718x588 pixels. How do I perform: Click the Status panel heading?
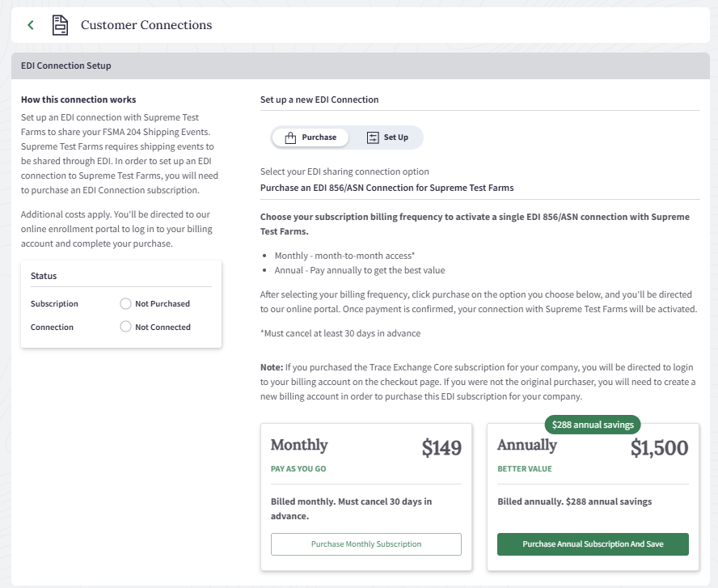[44, 276]
